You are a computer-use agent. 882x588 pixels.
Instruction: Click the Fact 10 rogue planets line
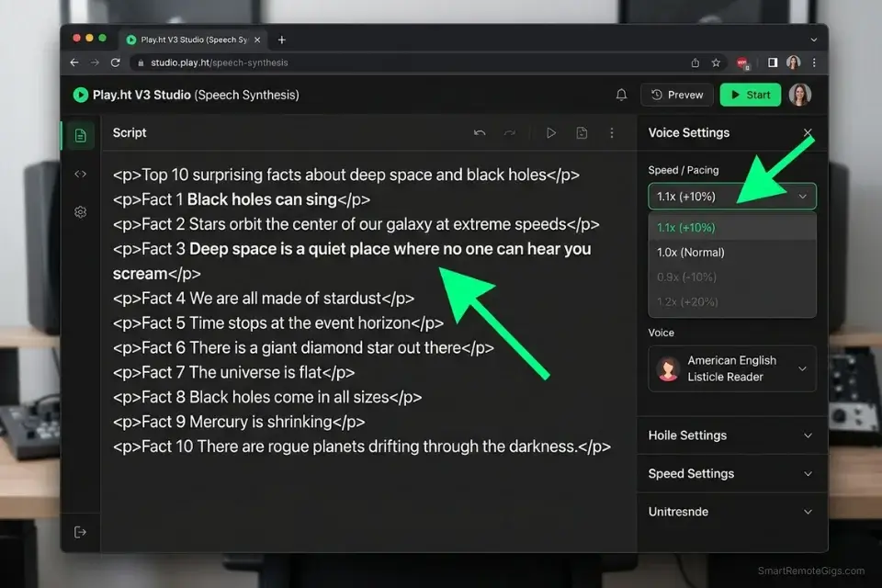tap(362, 447)
